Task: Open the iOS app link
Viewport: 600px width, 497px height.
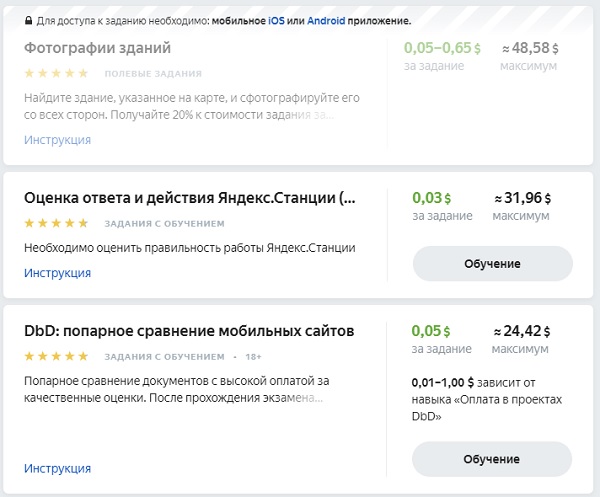Action: tap(276, 21)
